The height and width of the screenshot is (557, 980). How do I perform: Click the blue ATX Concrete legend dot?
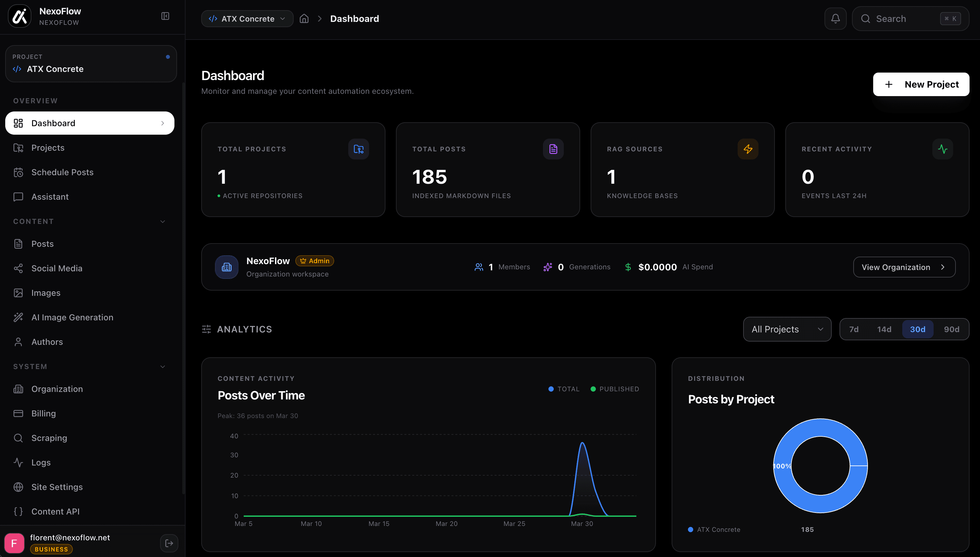tap(690, 530)
